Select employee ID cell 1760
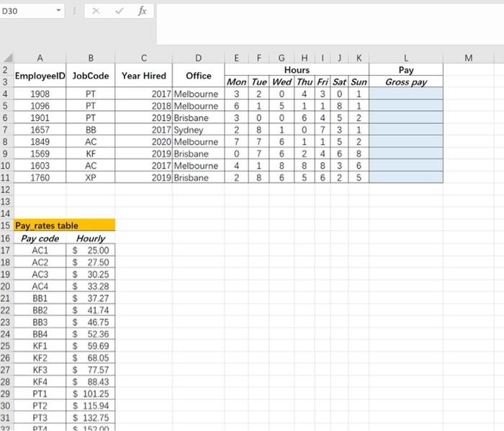The height and width of the screenshot is (431, 504). click(x=40, y=177)
